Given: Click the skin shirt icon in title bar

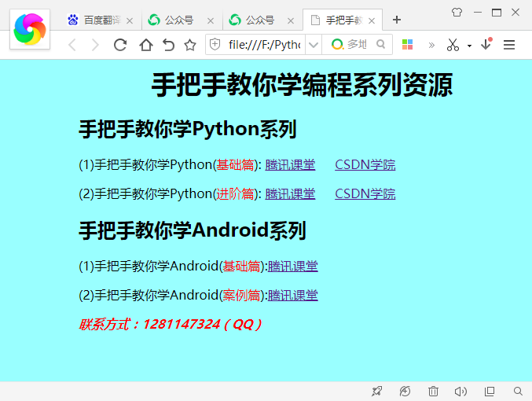Looking at the screenshot, I should tap(457, 13).
